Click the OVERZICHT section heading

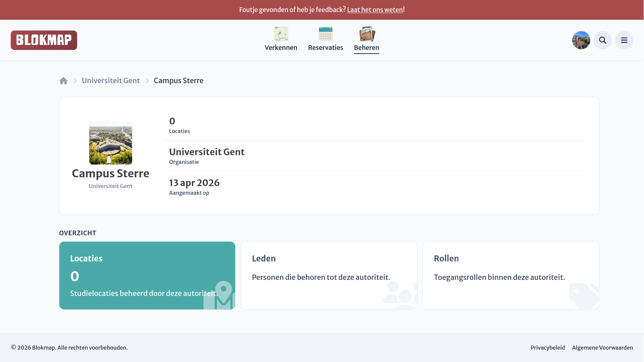click(78, 233)
